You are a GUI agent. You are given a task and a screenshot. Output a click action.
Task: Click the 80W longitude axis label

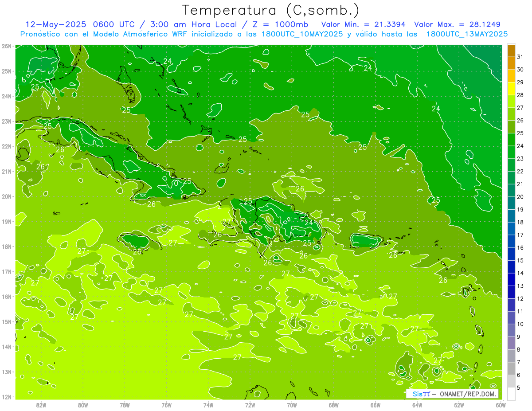click(83, 404)
